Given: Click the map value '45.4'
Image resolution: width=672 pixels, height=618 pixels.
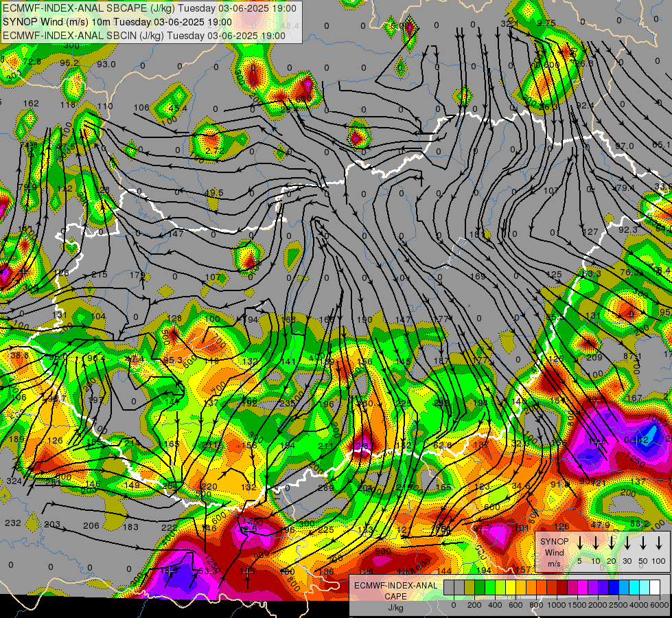Looking at the screenshot, I should tap(178, 108).
